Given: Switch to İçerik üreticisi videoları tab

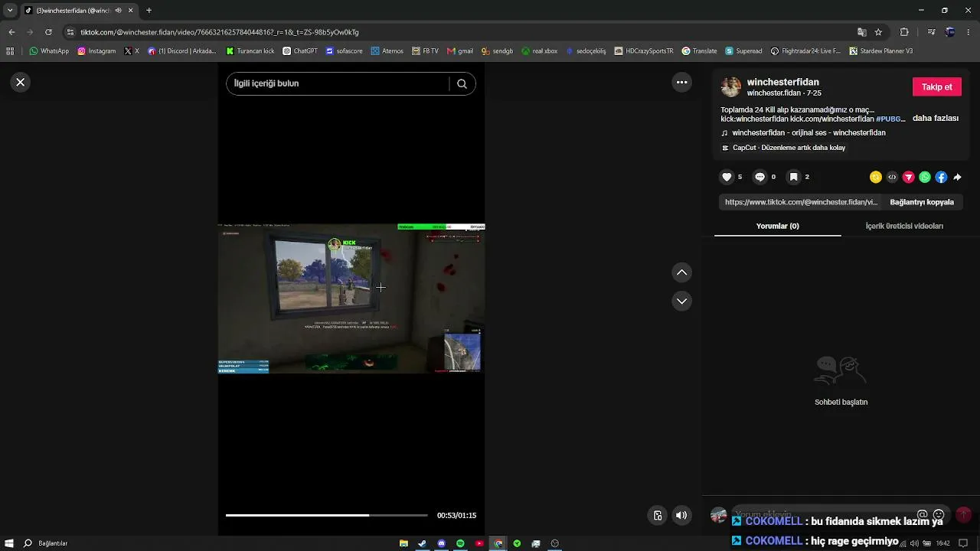Looking at the screenshot, I should tap(904, 226).
